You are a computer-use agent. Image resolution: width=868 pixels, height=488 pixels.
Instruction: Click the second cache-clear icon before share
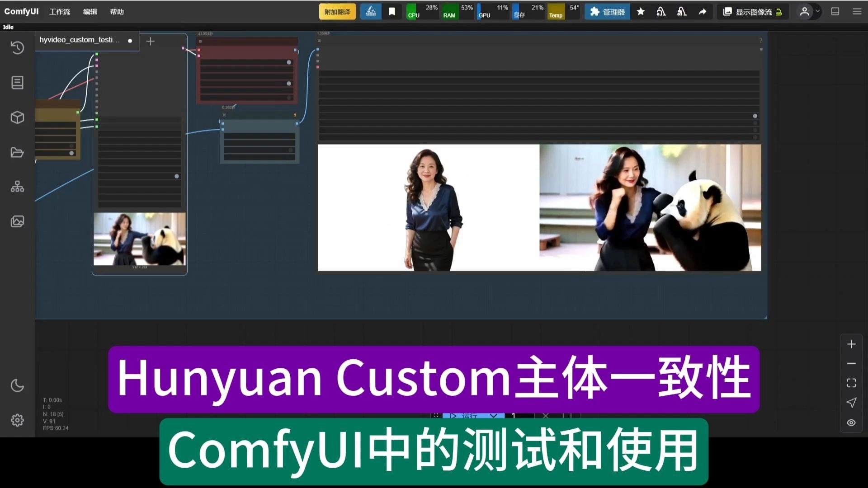[x=682, y=12]
